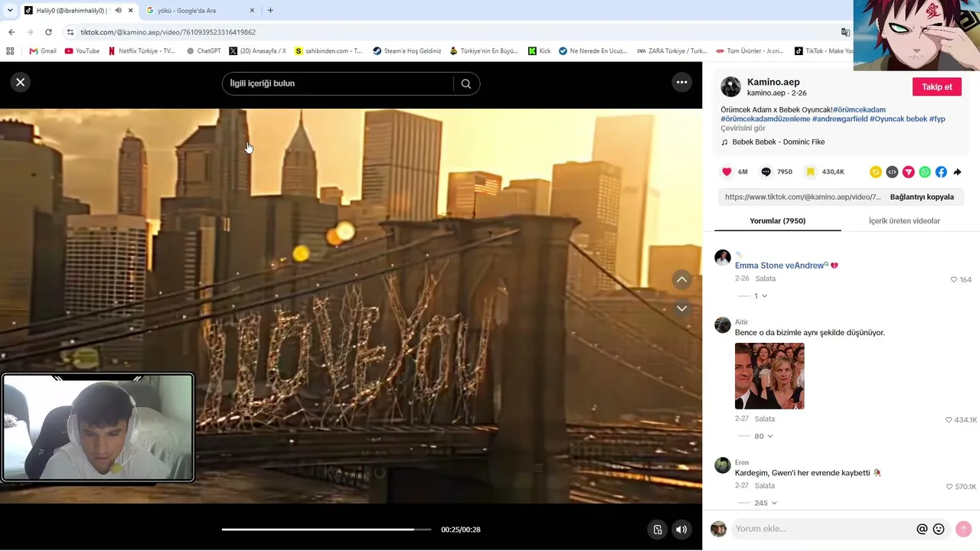980x551 pixels.
Task: Click the page translate icon in address bar
Action: pyautogui.click(x=845, y=32)
